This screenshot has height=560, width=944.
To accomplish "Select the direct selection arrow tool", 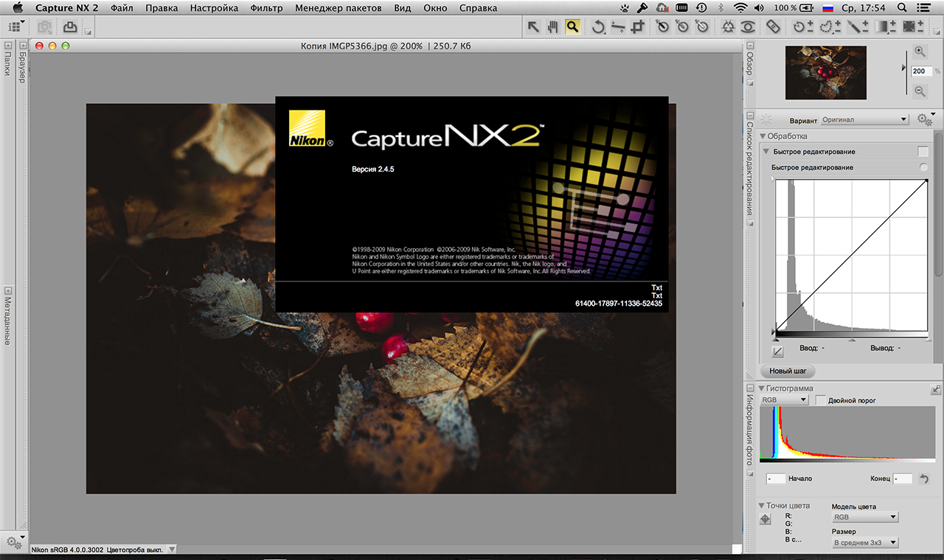I will 533,27.
